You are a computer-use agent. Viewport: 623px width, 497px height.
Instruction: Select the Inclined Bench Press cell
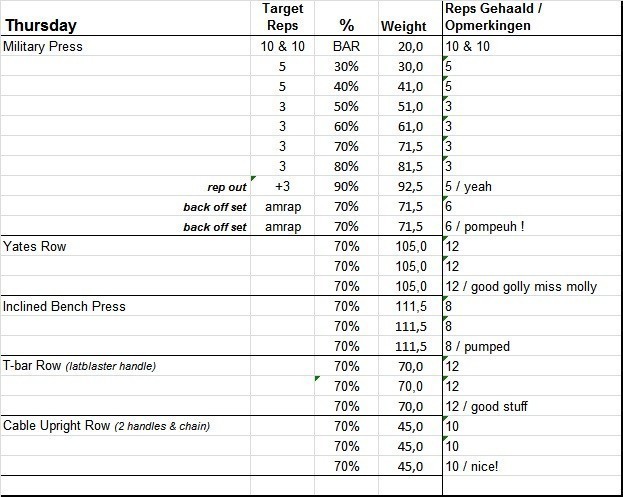click(64, 306)
